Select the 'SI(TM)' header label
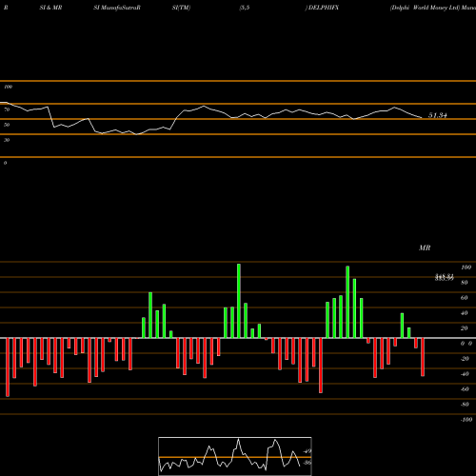Viewport: 476px width, 476px height. (181, 8)
